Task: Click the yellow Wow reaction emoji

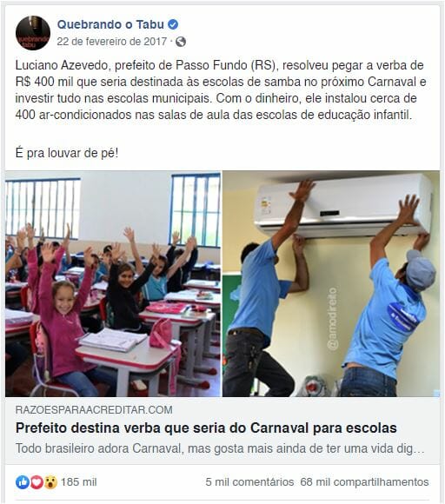Action: pyautogui.click(x=50, y=482)
